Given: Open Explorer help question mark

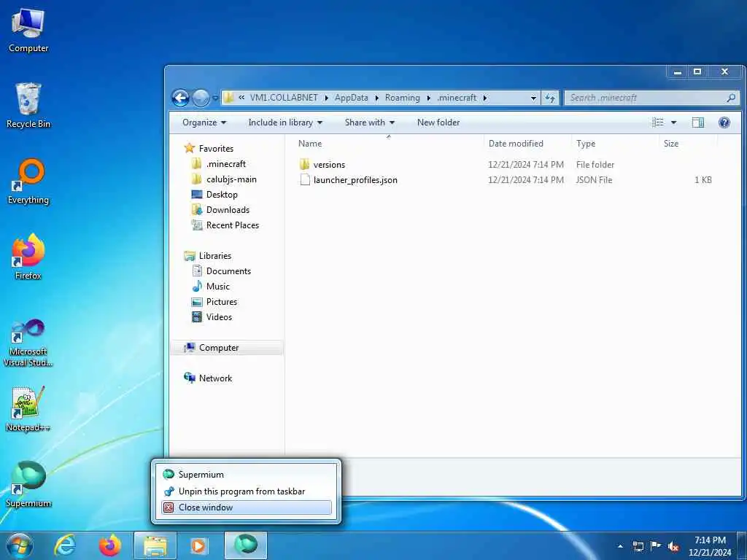Looking at the screenshot, I should coord(724,122).
